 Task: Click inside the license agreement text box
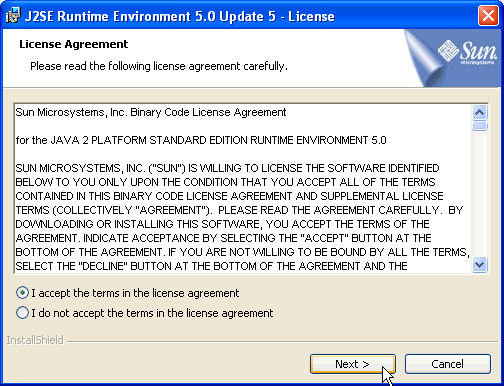[x=243, y=189]
